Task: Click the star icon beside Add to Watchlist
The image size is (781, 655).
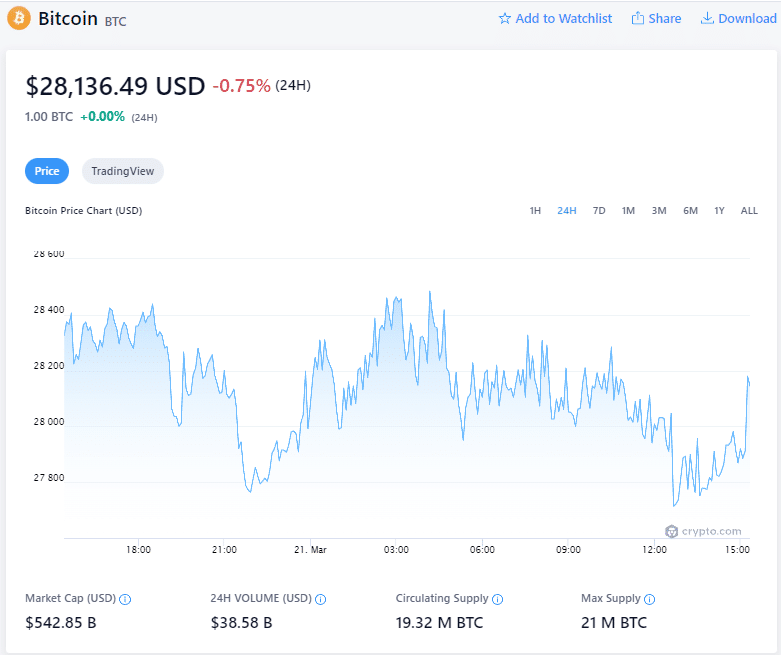Action: click(505, 18)
